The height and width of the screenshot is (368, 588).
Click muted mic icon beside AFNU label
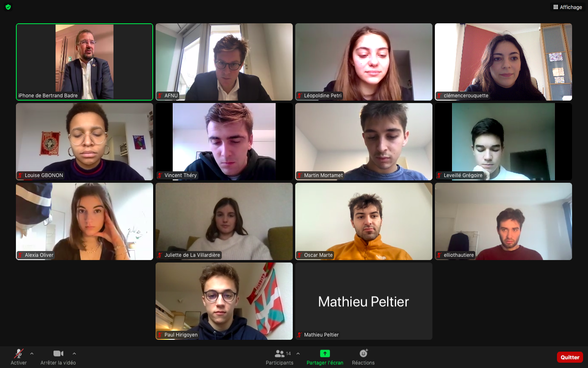click(x=160, y=96)
